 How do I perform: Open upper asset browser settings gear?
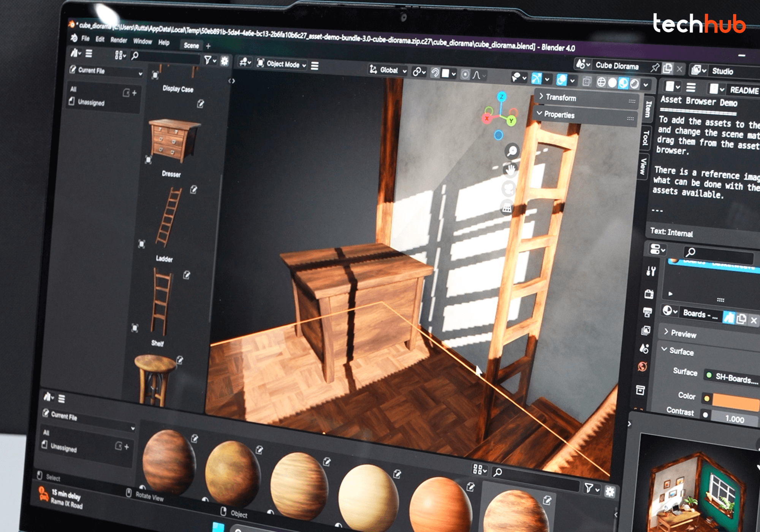pos(225,61)
